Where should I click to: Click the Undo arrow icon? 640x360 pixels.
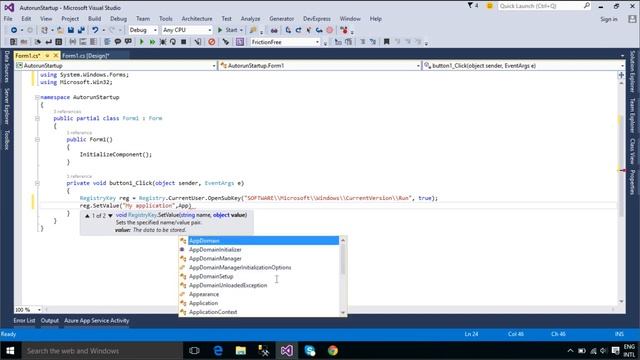click(x=95, y=30)
